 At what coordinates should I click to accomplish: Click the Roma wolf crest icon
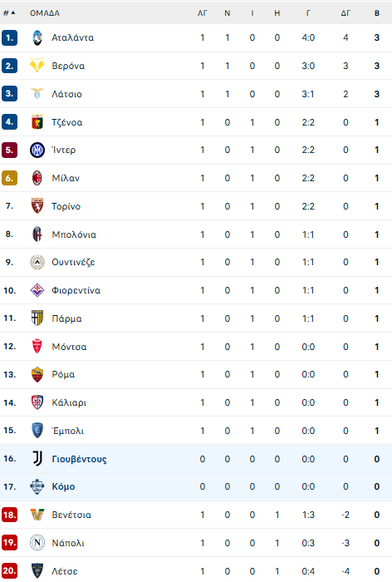pyautogui.click(x=37, y=374)
